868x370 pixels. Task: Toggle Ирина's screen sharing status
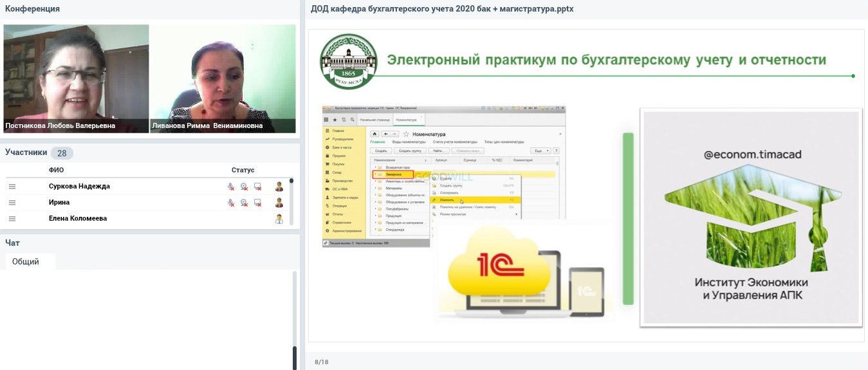258,203
